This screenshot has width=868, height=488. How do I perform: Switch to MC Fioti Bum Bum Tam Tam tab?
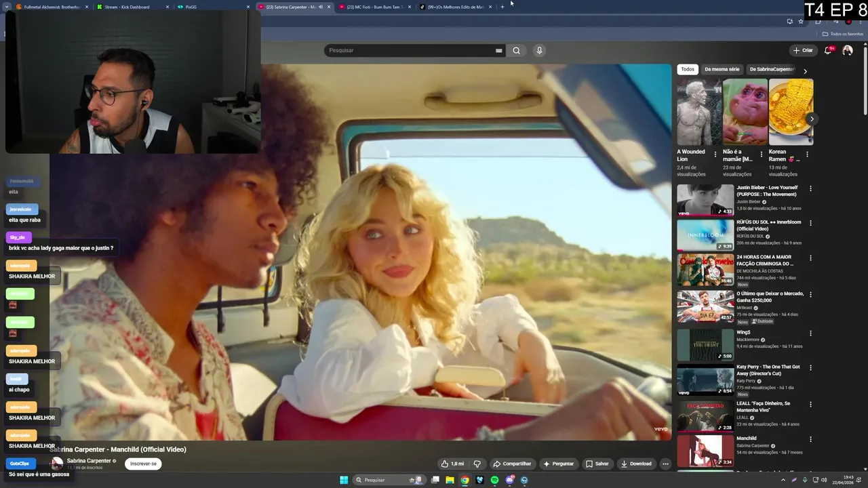(374, 7)
